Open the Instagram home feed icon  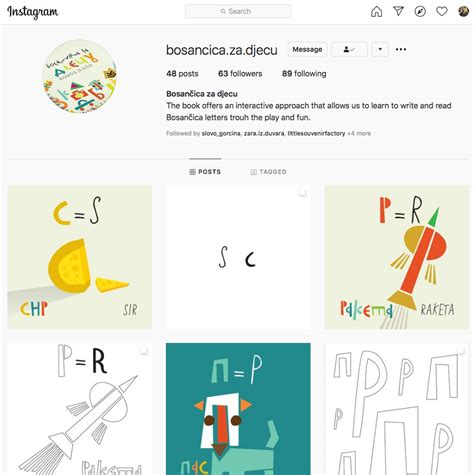pos(376,11)
